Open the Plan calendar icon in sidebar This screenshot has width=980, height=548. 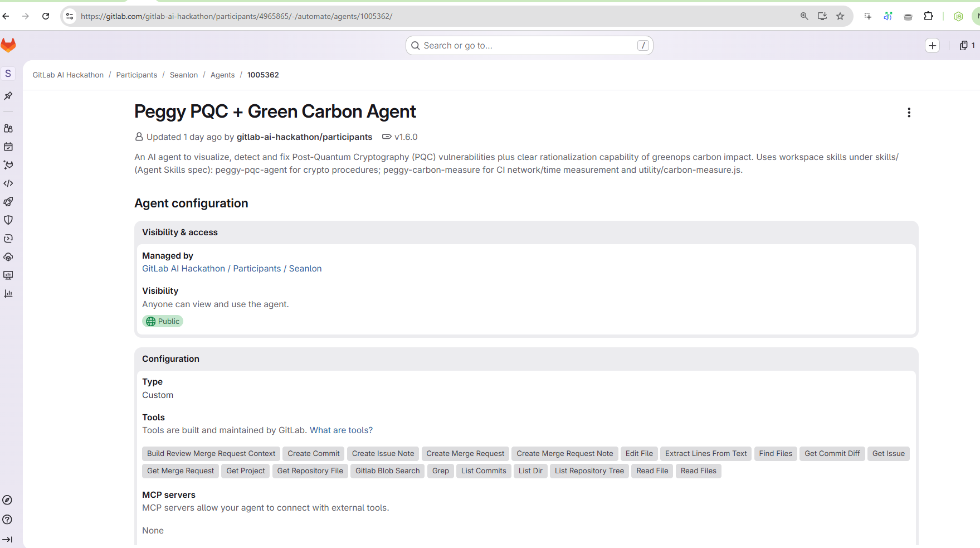[8, 147]
